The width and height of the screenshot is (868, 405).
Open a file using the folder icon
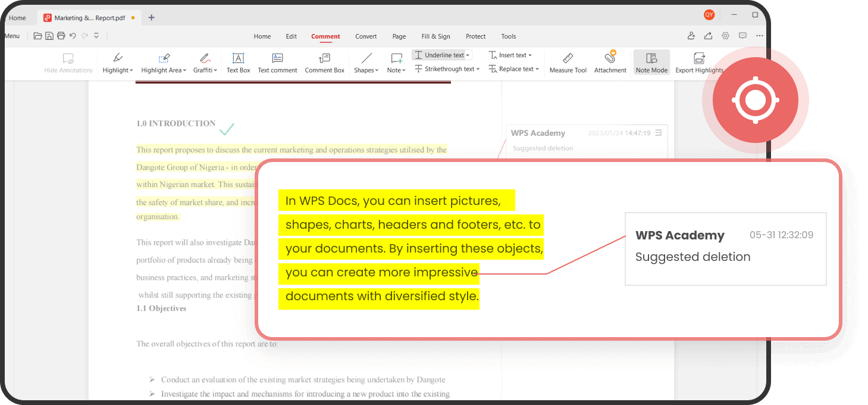(38, 36)
